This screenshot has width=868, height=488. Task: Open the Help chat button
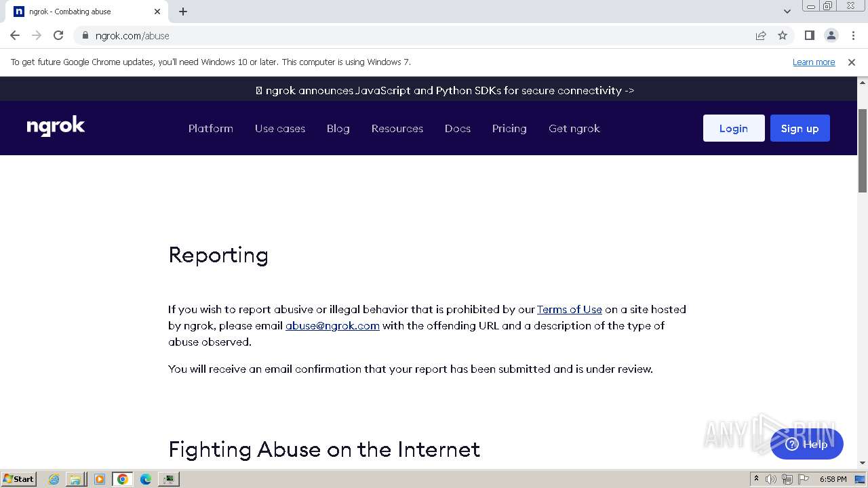tap(807, 445)
